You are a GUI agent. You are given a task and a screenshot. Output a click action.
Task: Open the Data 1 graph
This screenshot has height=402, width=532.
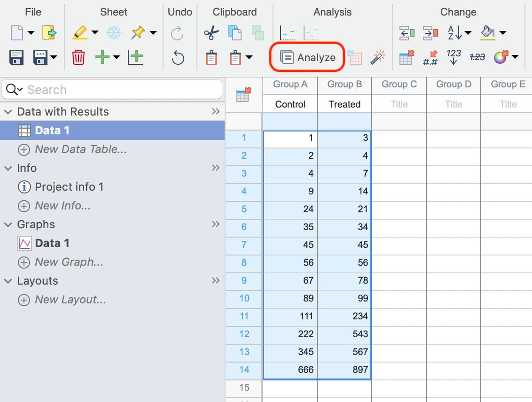coord(52,243)
